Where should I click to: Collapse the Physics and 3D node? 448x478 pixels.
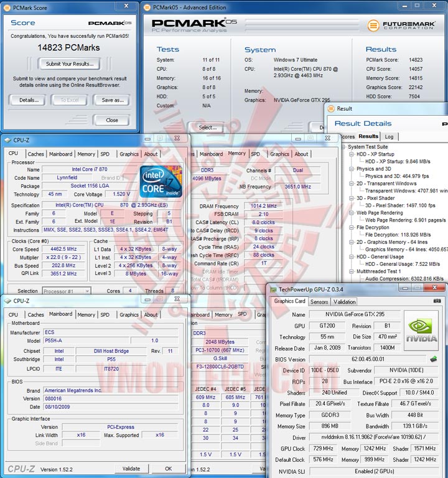(x=352, y=169)
